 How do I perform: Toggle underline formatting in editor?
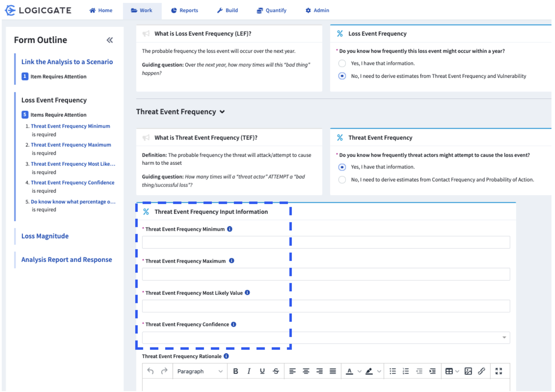[x=262, y=371]
